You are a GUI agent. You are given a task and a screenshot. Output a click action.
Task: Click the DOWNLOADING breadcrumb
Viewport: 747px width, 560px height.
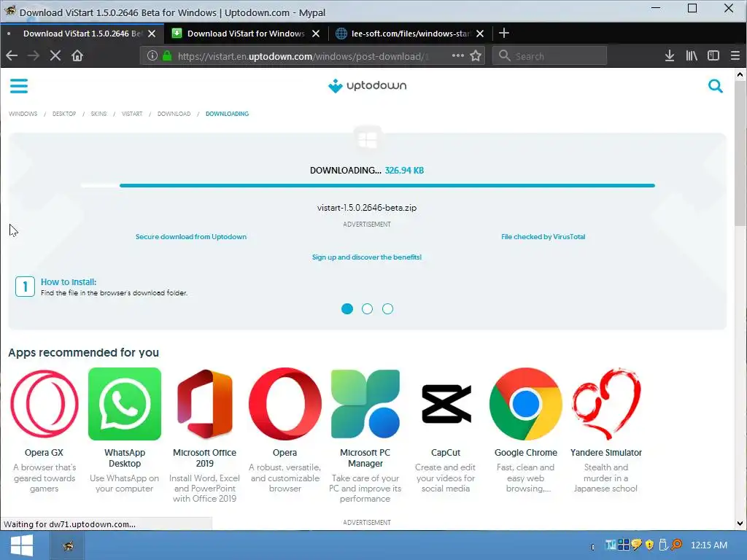pyautogui.click(x=228, y=114)
